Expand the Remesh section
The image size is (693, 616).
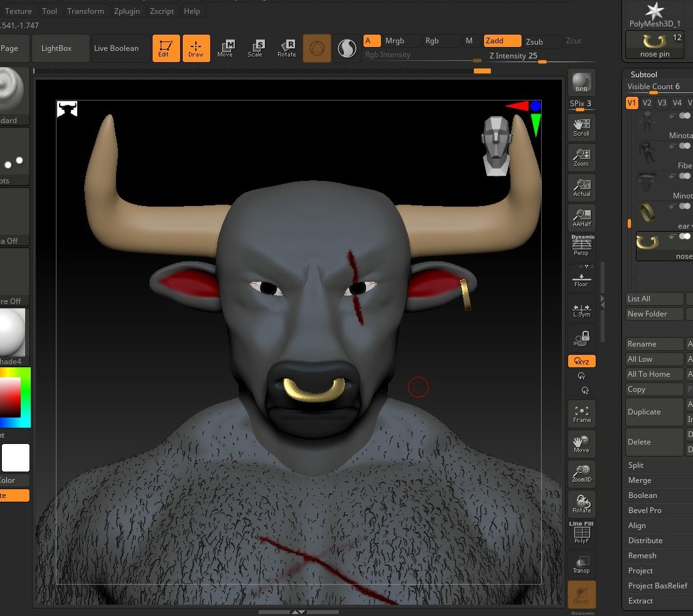[642, 556]
